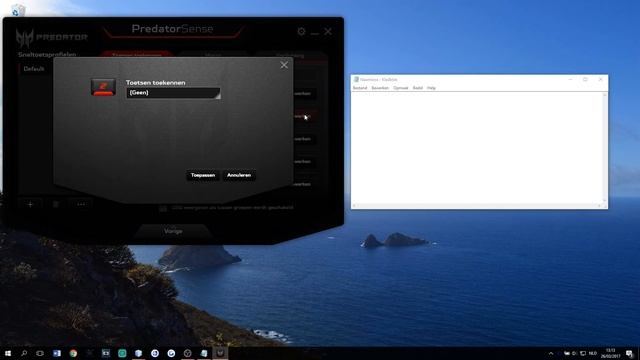Screen dimensions: 640x360
Task: Click the Predator logo
Action: [x=51, y=38]
